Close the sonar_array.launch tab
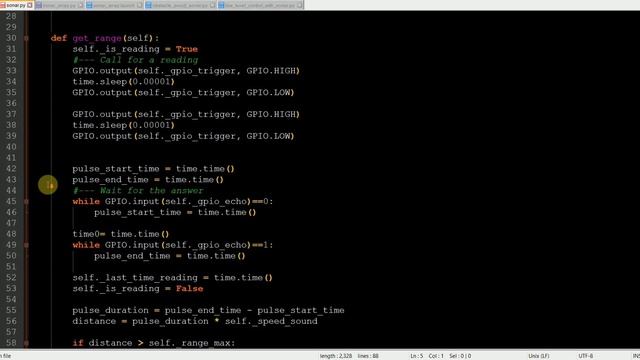640x360 pixels. [140, 5]
